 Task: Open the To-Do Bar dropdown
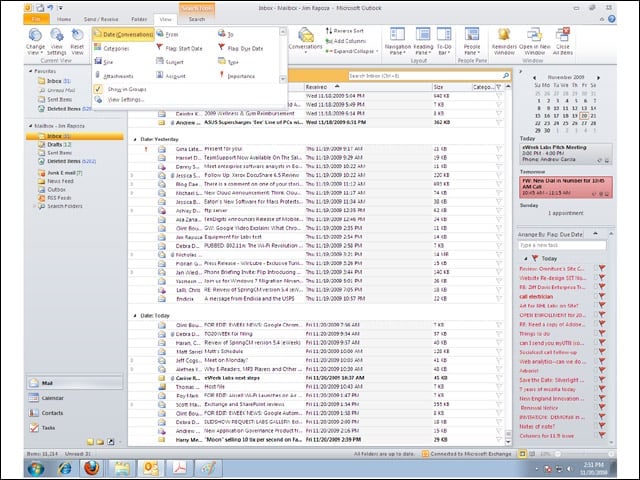444,42
